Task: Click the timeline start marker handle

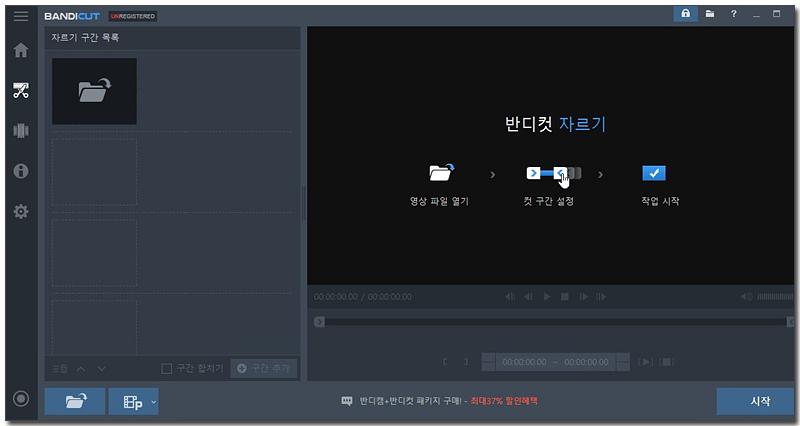Action: (319, 322)
